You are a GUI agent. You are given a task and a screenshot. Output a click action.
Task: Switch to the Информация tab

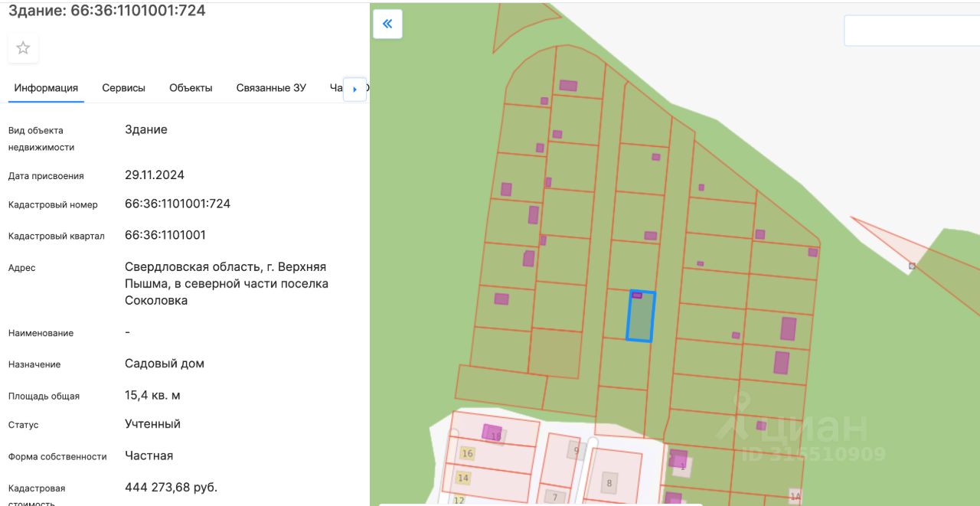46,88
